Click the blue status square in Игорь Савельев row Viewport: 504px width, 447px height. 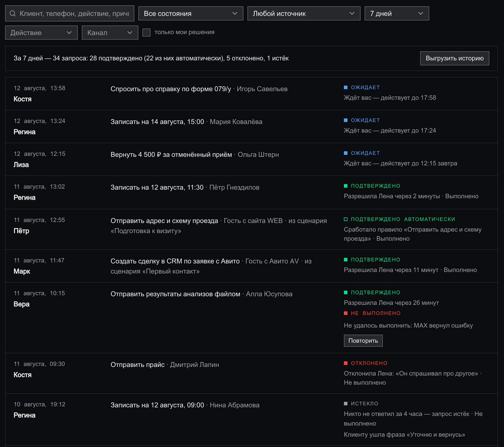click(346, 87)
